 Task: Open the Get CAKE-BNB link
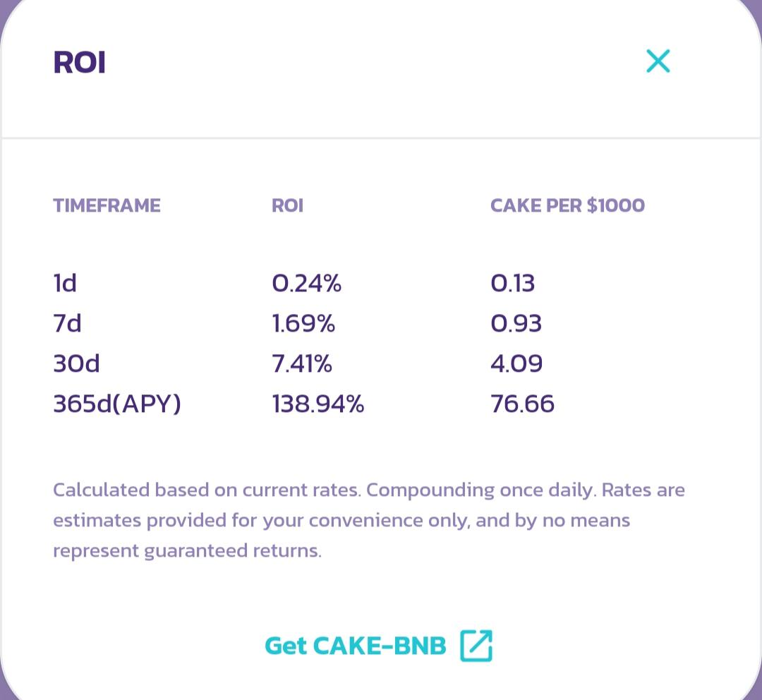point(356,646)
